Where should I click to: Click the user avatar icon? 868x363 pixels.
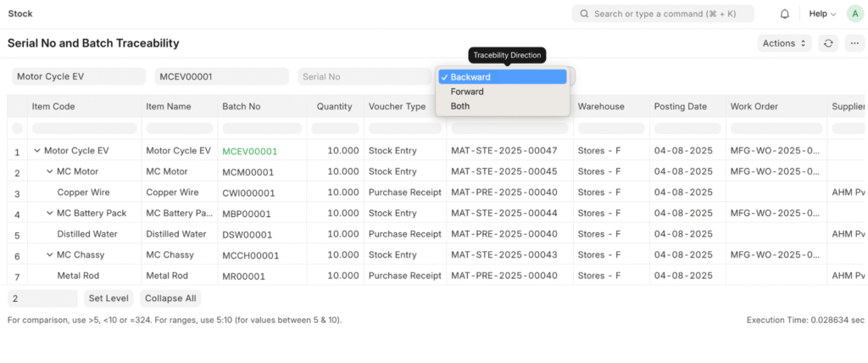coord(853,14)
